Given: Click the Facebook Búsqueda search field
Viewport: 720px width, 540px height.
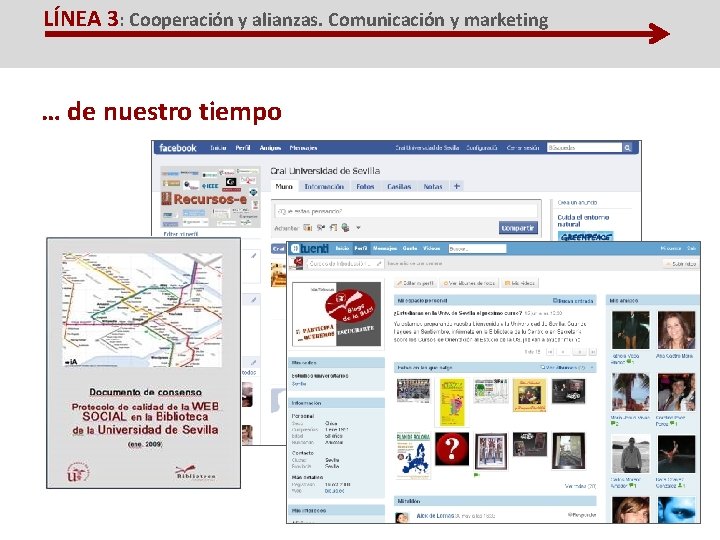Looking at the screenshot, I should pos(584,147).
